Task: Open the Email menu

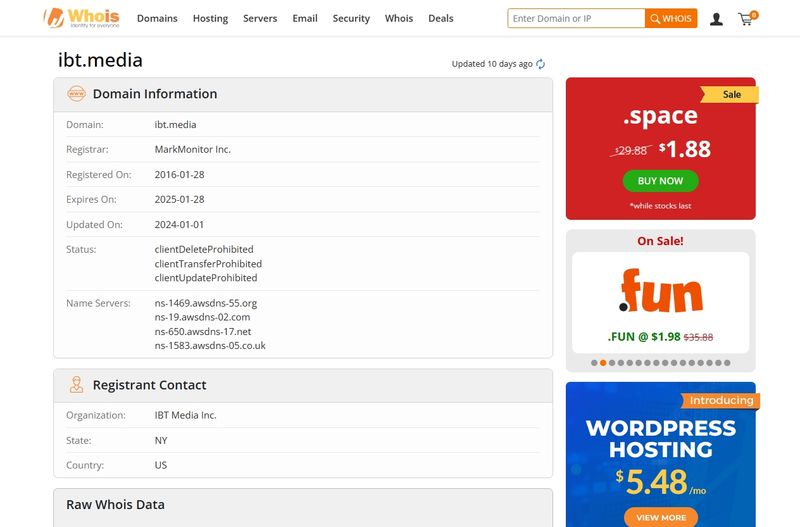Action: tap(305, 18)
